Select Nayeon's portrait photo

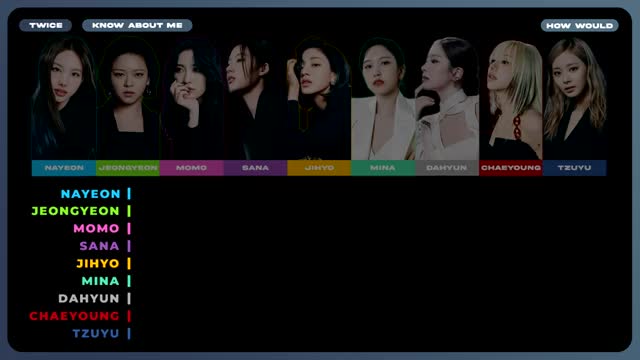64,98
